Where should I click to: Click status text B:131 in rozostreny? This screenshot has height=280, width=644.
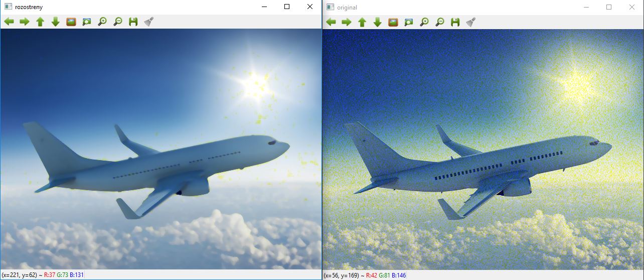[77, 275]
